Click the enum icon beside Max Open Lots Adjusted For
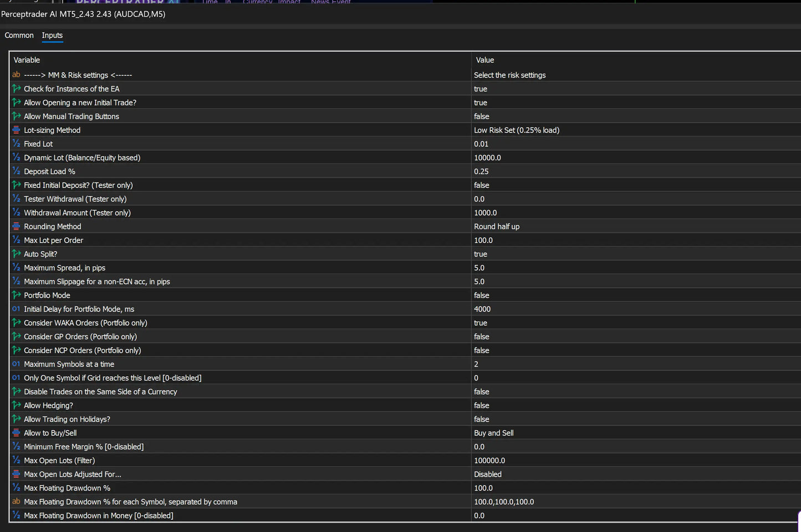 pos(16,474)
